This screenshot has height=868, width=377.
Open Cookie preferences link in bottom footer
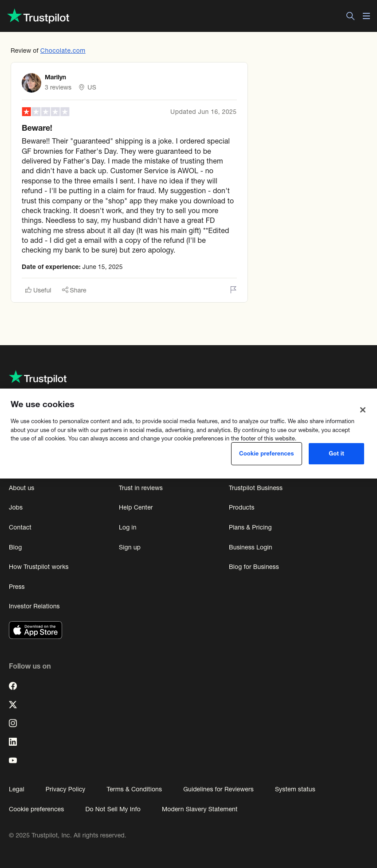[36, 809]
